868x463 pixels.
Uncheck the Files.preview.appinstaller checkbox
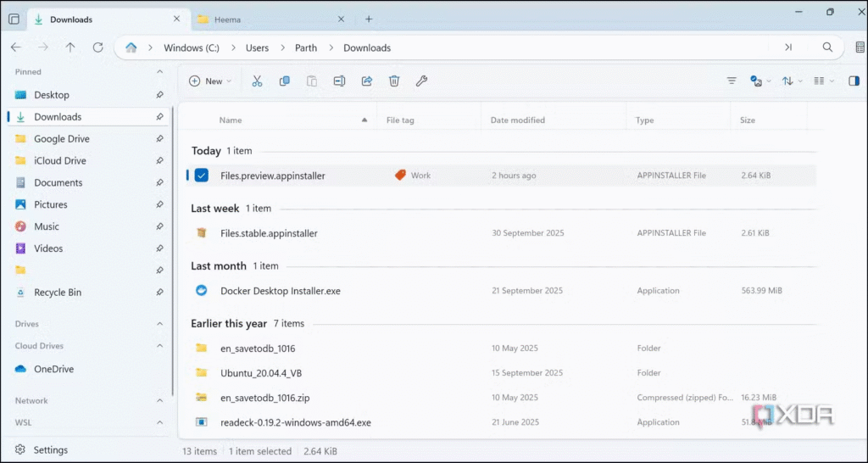tap(201, 176)
